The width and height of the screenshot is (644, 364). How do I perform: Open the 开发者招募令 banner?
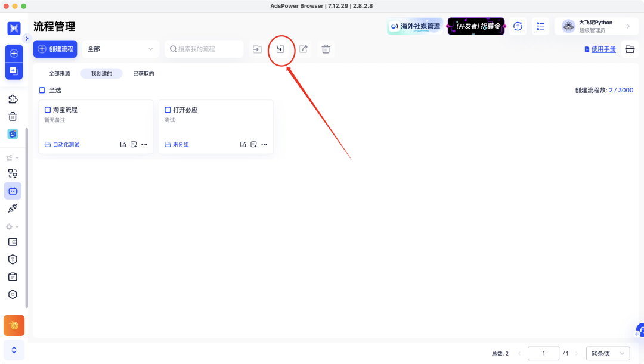pyautogui.click(x=476, y=26)
